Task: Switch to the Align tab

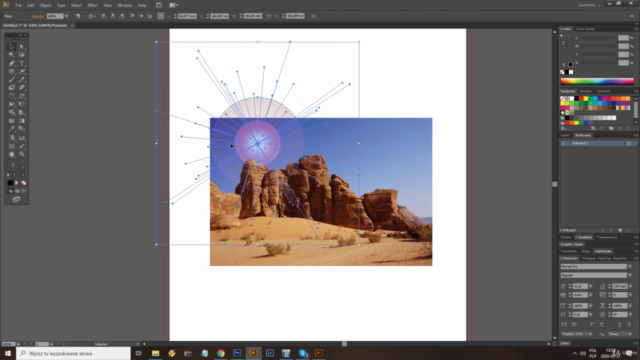Action: (x=586, y=251)
